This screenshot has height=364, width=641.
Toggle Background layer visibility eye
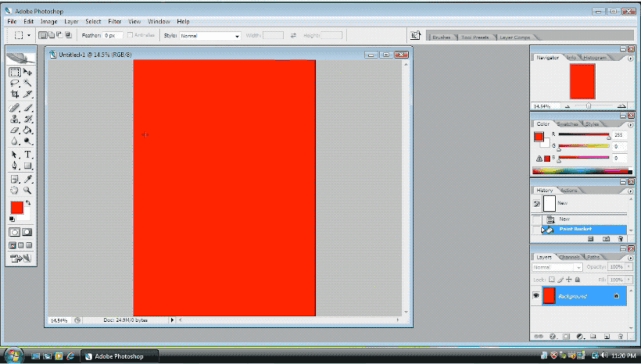(536, 296)
